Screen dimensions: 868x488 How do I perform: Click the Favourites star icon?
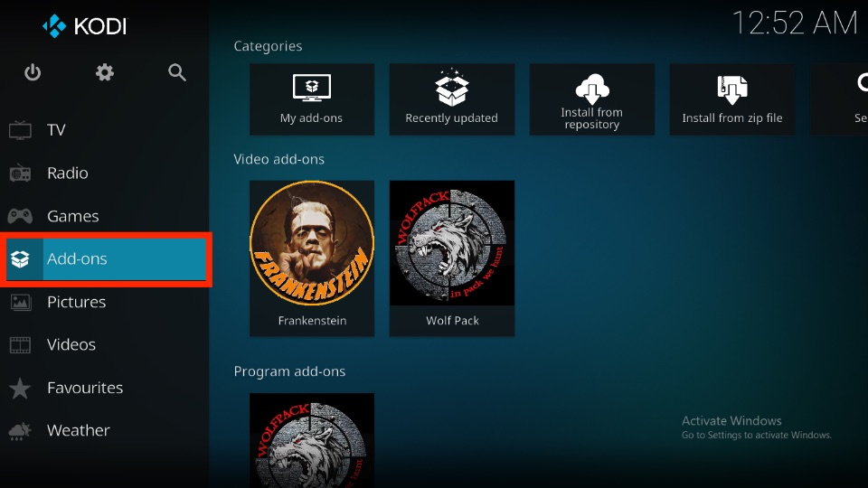tap(20, 388)
